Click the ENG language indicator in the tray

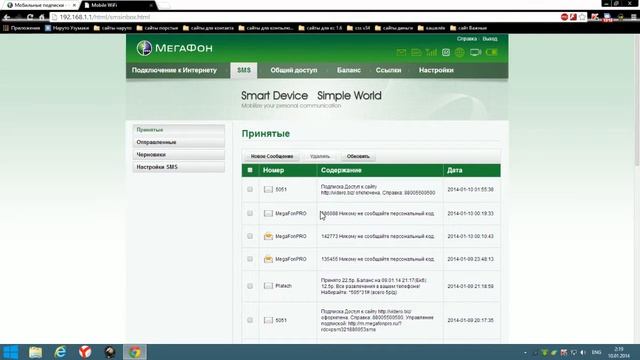click(596, 352)
